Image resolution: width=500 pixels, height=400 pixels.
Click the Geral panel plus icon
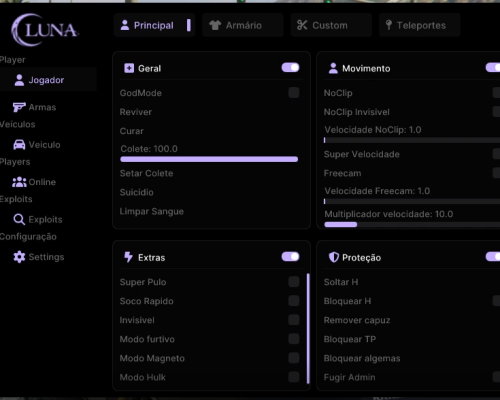coord(129,68)
